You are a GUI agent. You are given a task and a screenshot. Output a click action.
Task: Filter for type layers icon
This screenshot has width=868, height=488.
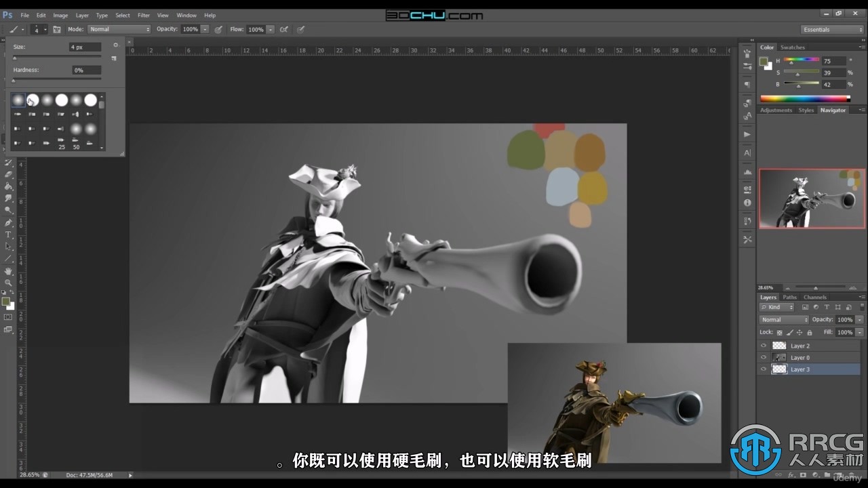[x=827, y=307]
